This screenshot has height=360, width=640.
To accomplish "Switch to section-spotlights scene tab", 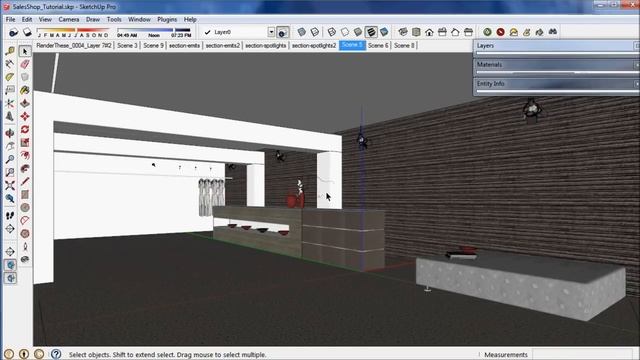I will pyautogui.click(x=265, y=46).
